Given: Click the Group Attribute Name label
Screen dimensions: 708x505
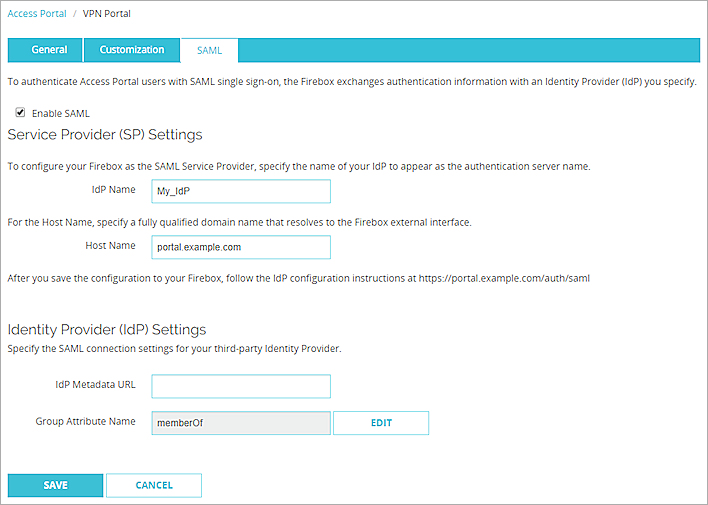Looking at the screenshot, I should pyautogui.click(x=85, y=422).
